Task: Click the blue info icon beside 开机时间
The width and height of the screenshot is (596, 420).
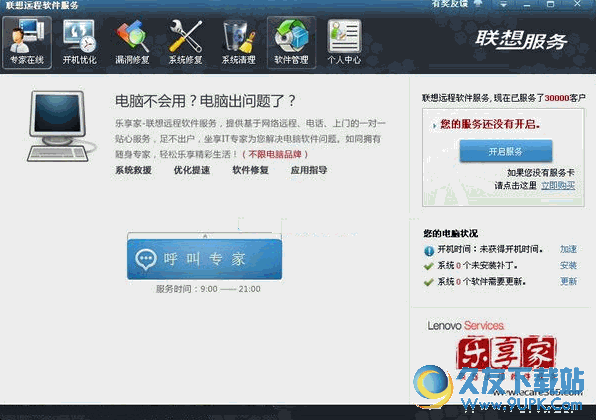Action: pos(429,250)
